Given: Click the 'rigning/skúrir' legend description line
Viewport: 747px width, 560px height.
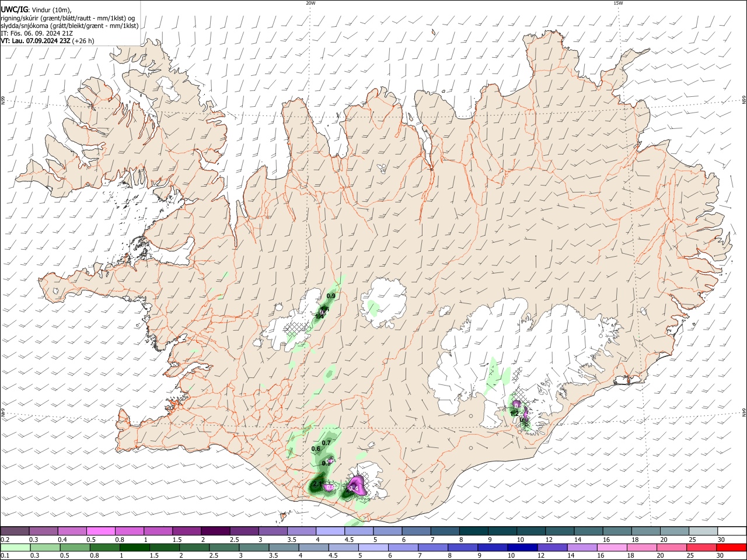Looking at the screenshot, I should pyautogui.click(x=68, y=17).
